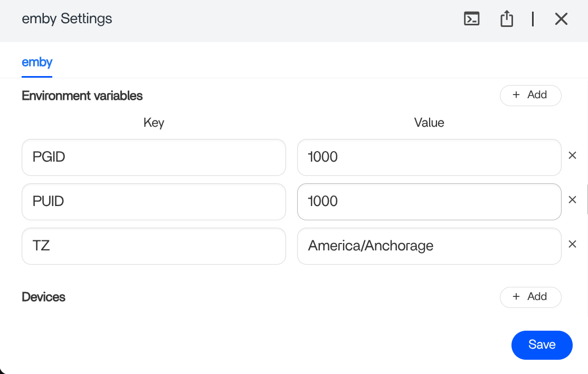Screen dimensions: 588x374
Task: Click the export settings icon
Action: [507, 19]
